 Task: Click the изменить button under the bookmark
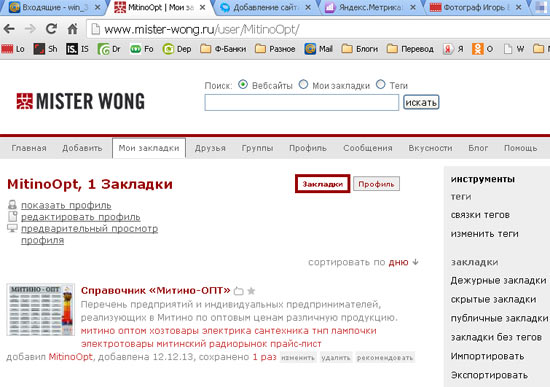tap(298, 358)
